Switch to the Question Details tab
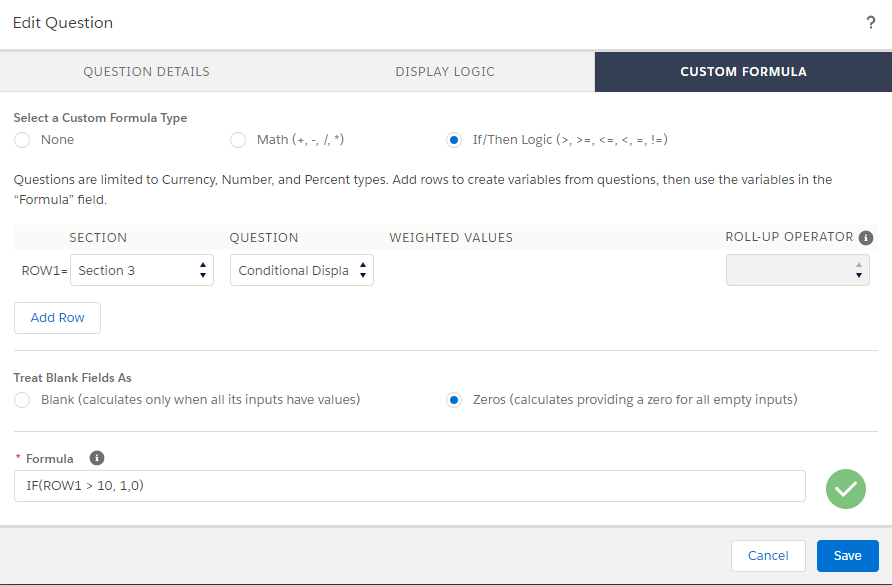Viewport: 892px width, 585px height. pos(147,72)
